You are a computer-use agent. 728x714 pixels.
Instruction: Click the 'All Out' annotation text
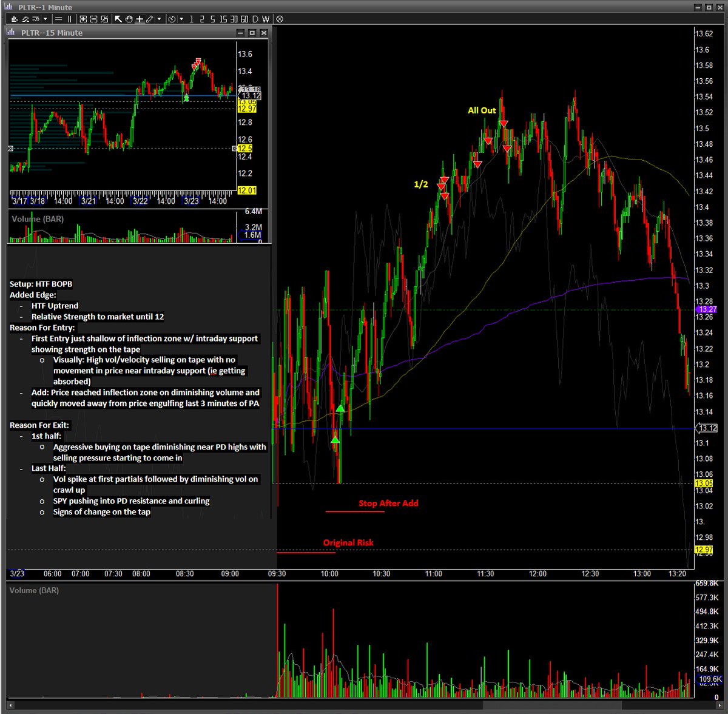482,110
